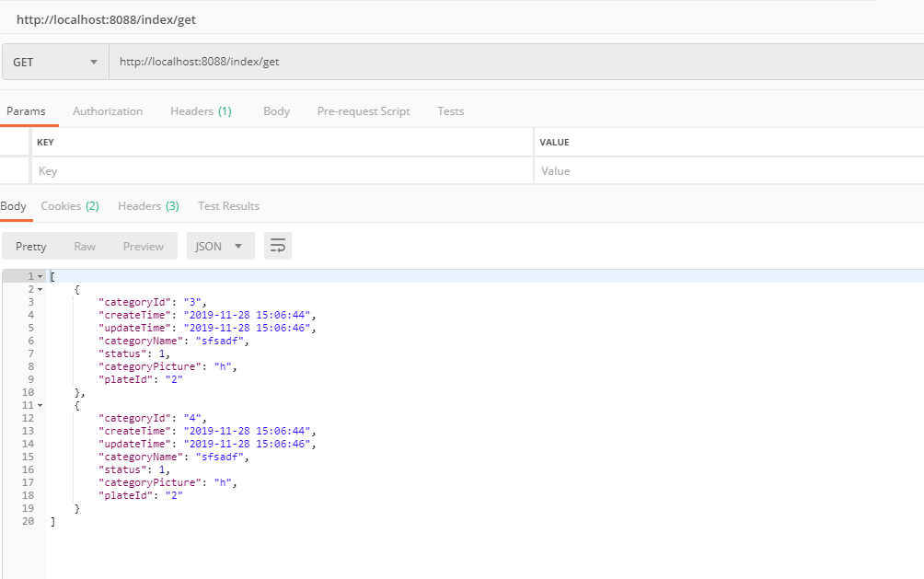Screen dimensions: 924x579
Task: Click the Value parameter input field
Action: click(x=729, y=171)
